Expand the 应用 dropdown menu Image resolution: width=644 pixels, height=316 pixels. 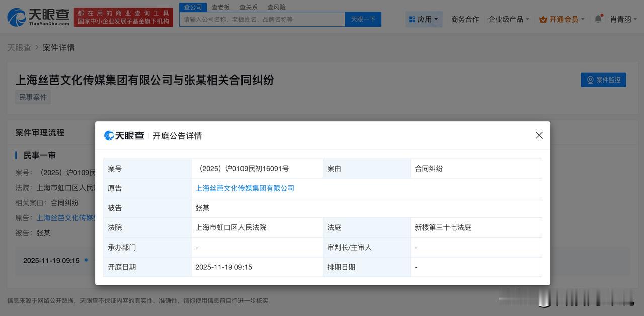424,19
